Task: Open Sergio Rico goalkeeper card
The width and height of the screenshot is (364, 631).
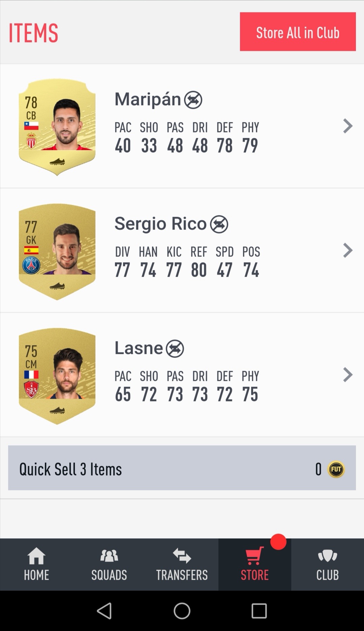Action: click(x=57, y=251)
